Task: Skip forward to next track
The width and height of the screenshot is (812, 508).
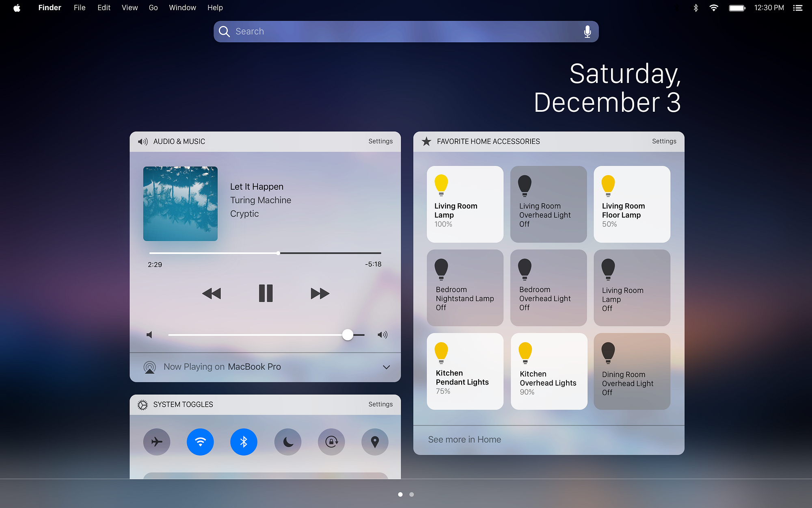Action: pos(320,293)
